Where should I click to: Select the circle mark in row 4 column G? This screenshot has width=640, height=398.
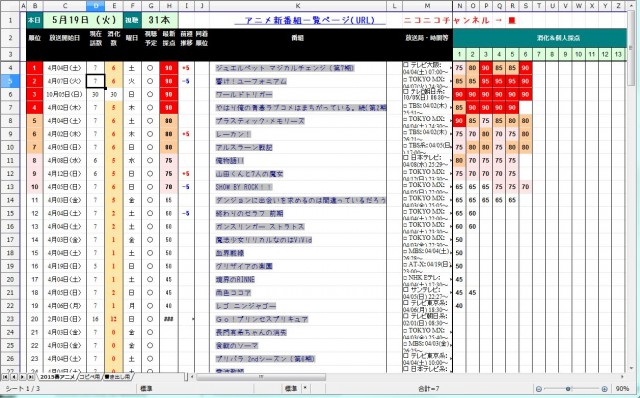150,68
